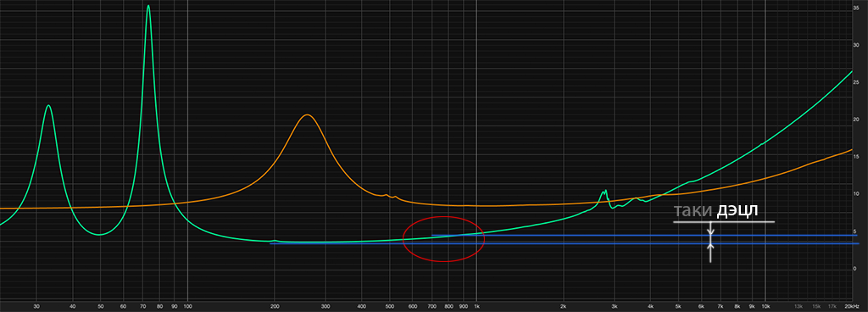The width and height of the screenshot is (868, 312).
Task: Click the 15 value on the vertical scale
Action: click(x=856, y=157)
